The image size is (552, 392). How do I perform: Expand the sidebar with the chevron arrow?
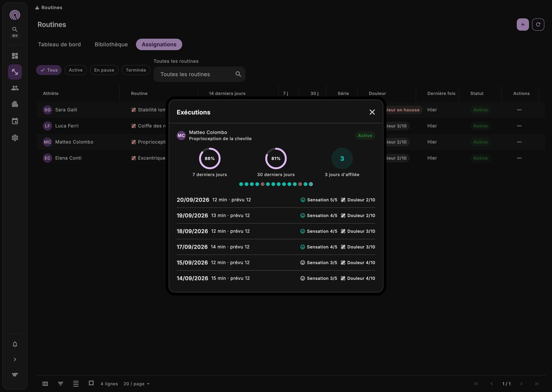click(x=15, y=359)
